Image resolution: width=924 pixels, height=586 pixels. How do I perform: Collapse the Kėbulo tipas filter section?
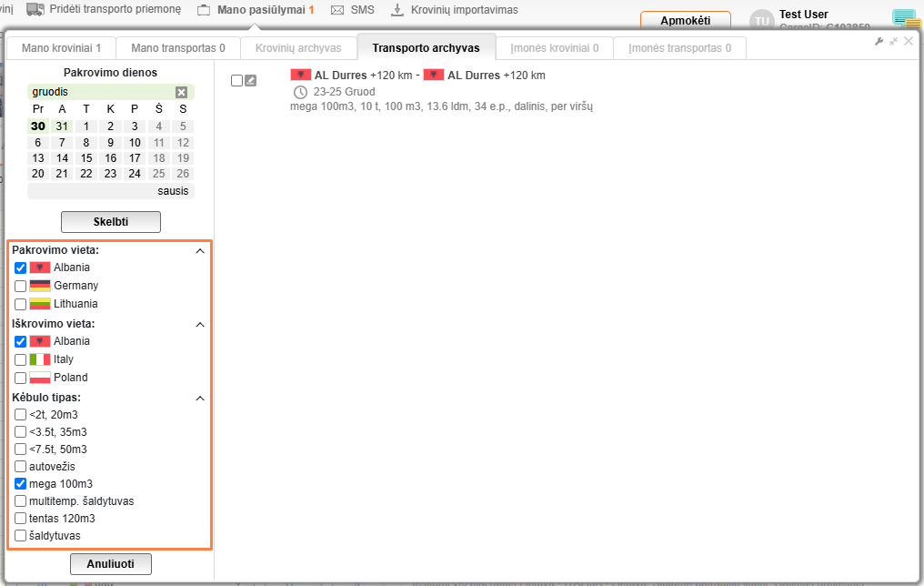pyautogui.click(x=200, y=398)
